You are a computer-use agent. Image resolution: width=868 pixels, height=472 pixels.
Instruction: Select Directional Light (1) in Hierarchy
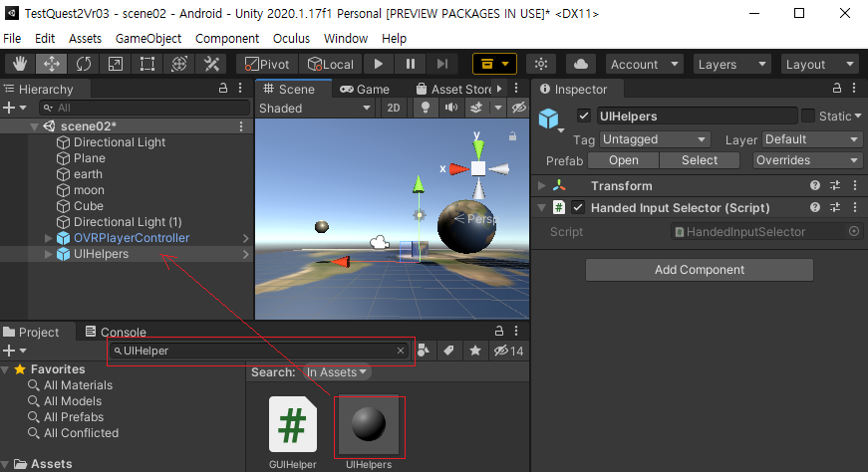click(128, 222)
